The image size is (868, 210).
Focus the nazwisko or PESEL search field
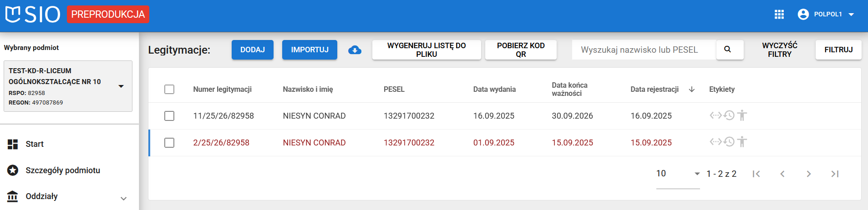coord(643,50)
